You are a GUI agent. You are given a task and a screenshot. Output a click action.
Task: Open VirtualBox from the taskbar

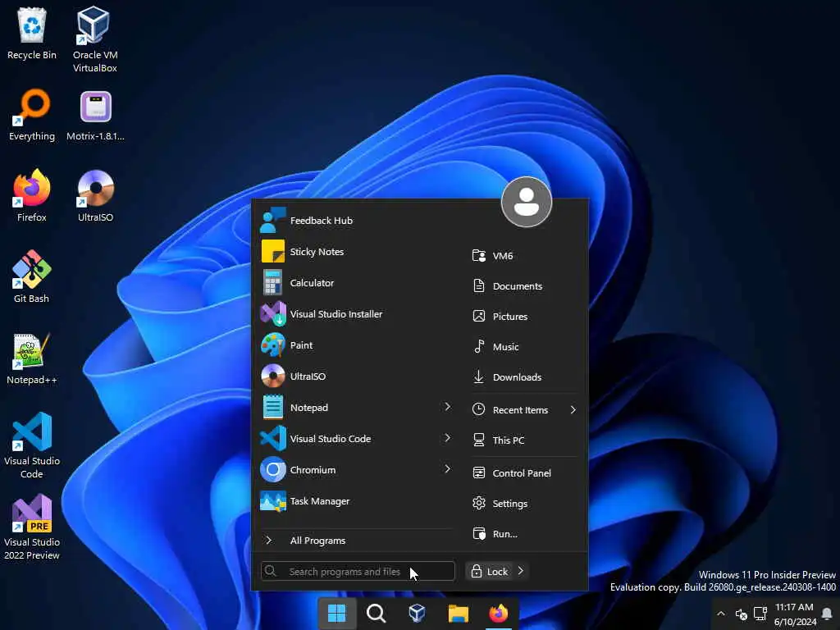point(417,614)
